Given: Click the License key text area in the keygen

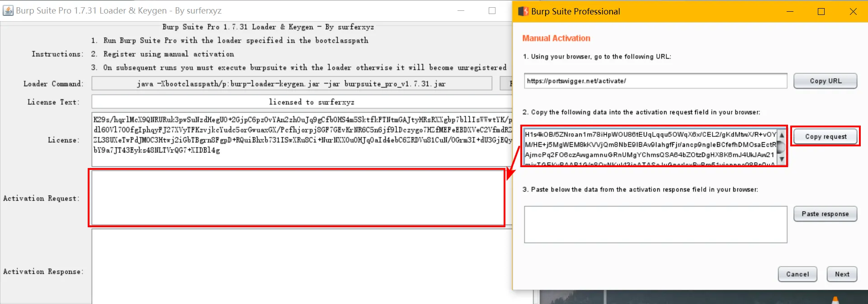Looking at the screenshot, I should 302,139.
